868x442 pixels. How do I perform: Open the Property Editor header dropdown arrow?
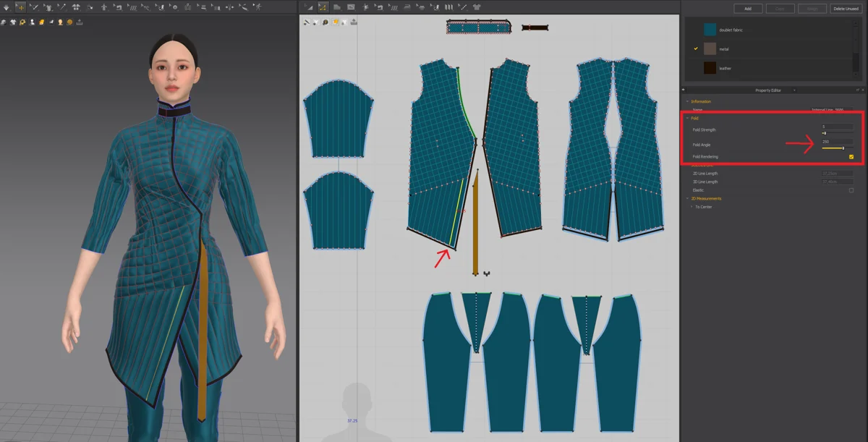794,90
